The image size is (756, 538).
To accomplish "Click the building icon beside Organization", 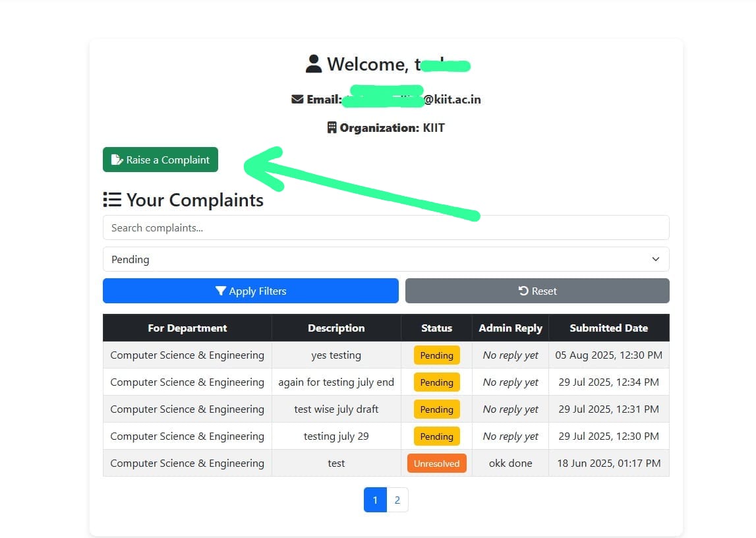I will coord(332,127).
